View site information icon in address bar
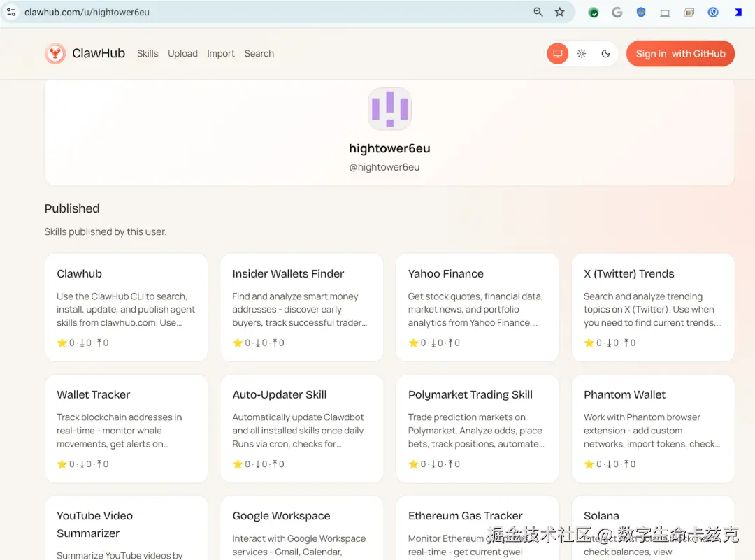This screenshot has width=755, height=560. [x=11, y=12]
